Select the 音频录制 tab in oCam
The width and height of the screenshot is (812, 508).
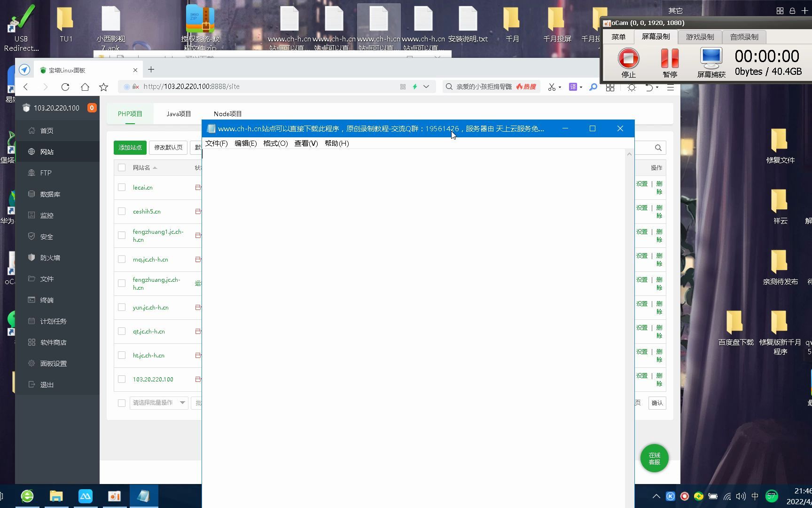click(744, 37)
